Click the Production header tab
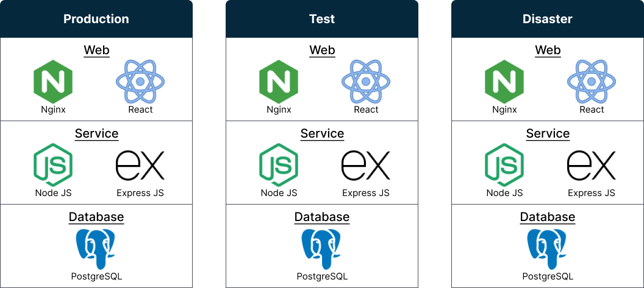644x288 pixels. (96, 19)
